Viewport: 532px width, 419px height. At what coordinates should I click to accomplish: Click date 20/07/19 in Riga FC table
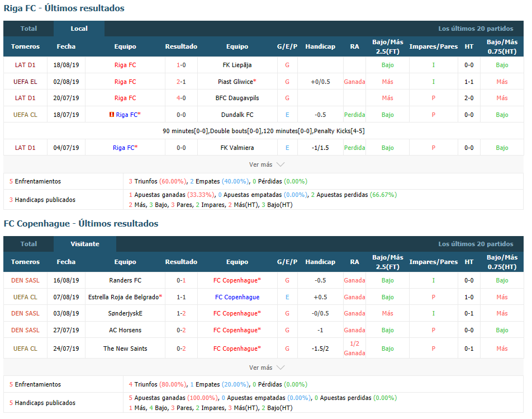click(x=66, y=98)
